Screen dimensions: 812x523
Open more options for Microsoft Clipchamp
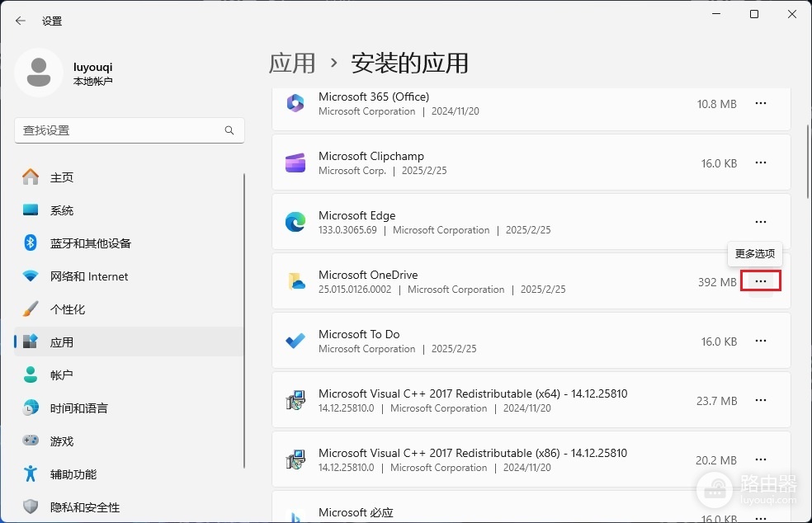[x=761, y=163]
